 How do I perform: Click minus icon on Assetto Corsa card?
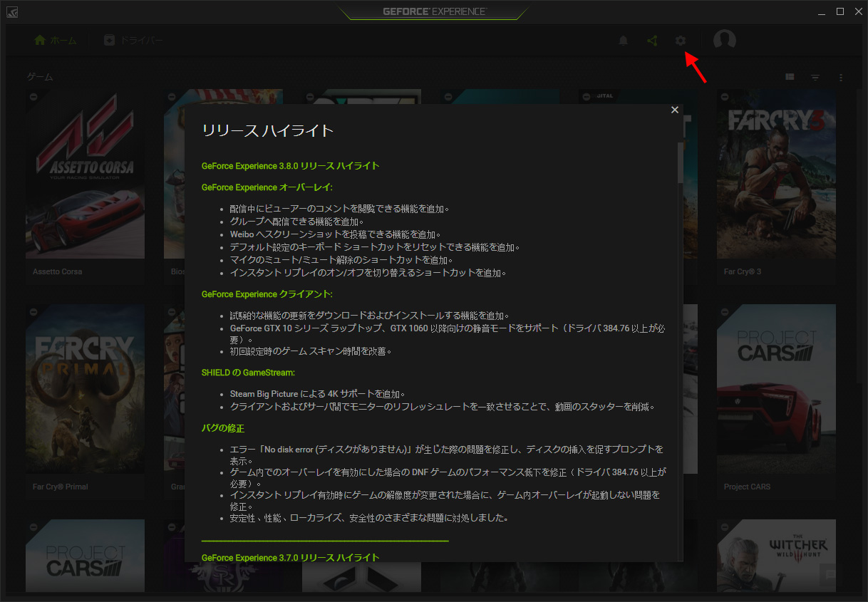[33, 96]
